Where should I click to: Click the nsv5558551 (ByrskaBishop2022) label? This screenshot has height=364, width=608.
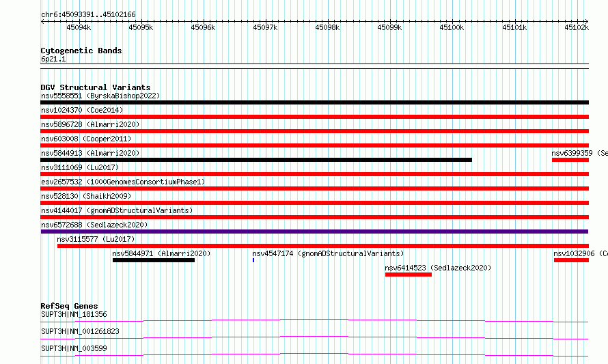click(100, 96)
